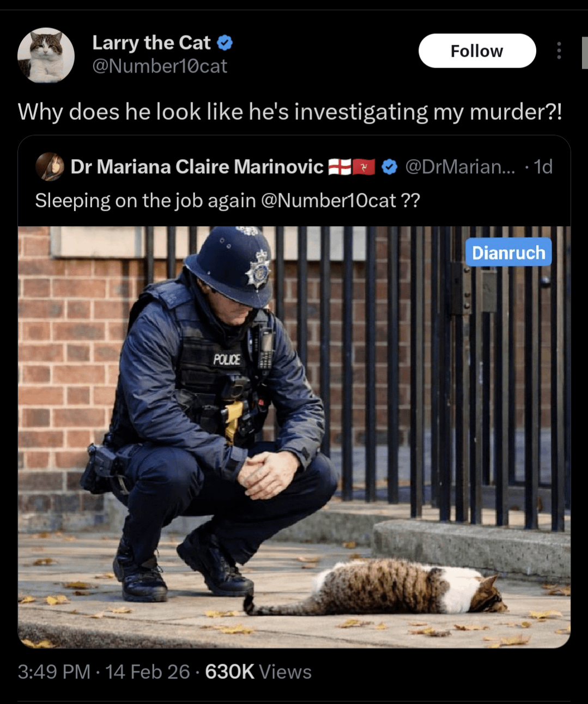Open the @DrMarian... handle in the quoted tweet
The height and width of the screenshot is (704, 588).
(459, 167)
